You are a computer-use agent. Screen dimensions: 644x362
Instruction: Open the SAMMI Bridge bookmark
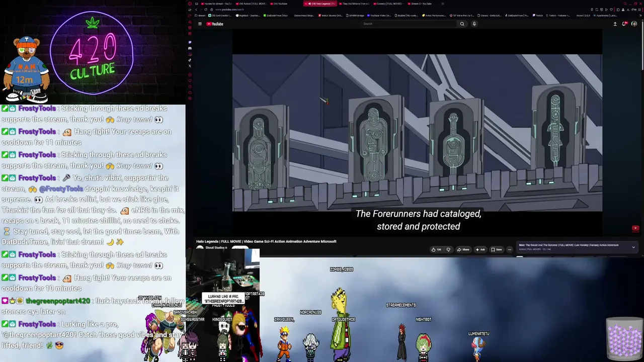click(355, 16)
